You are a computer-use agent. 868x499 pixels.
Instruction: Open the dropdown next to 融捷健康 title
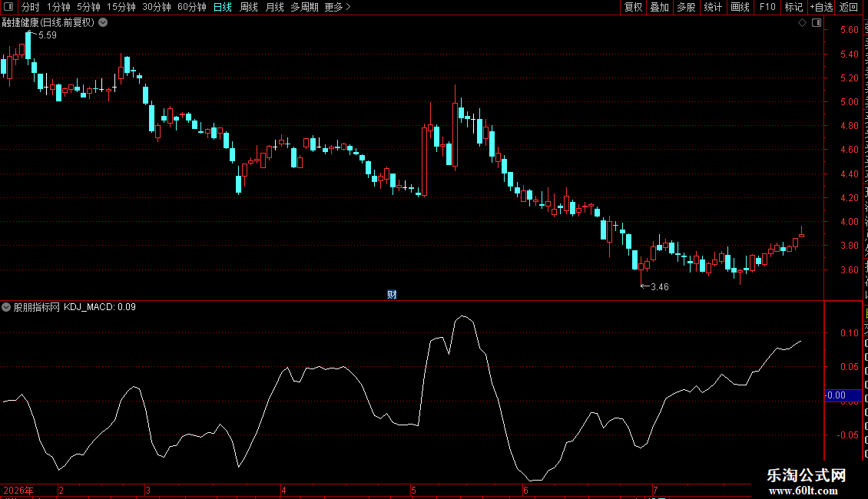pos(103,23)
